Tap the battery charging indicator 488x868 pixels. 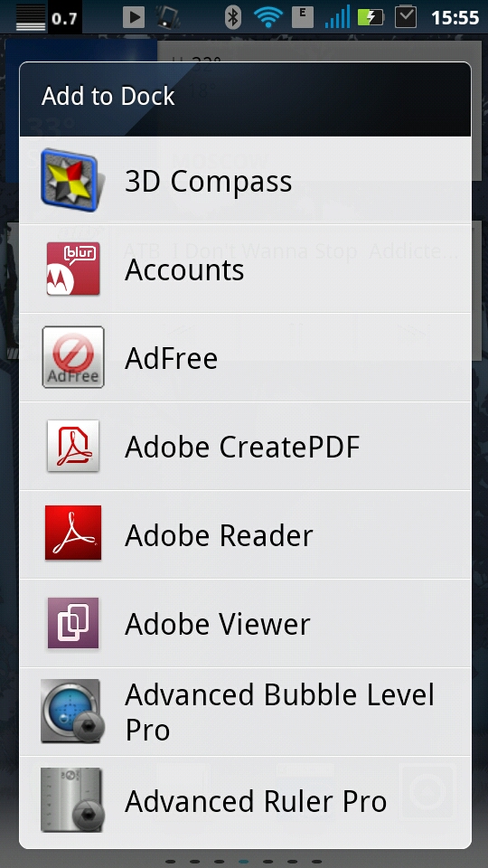coord(371,17)
